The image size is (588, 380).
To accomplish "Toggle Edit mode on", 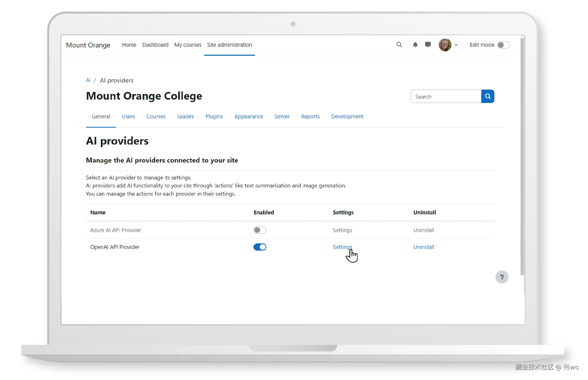I will tap(503, 45).
